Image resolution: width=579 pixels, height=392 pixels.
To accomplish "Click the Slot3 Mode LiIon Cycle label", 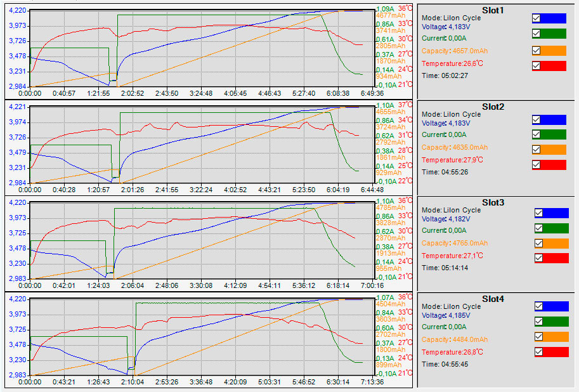I will (451, 210).
